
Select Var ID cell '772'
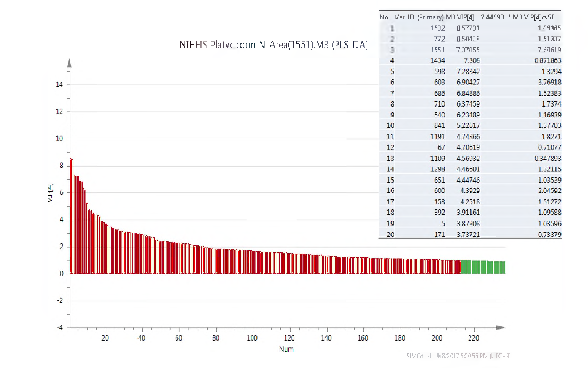coord(440,39)
